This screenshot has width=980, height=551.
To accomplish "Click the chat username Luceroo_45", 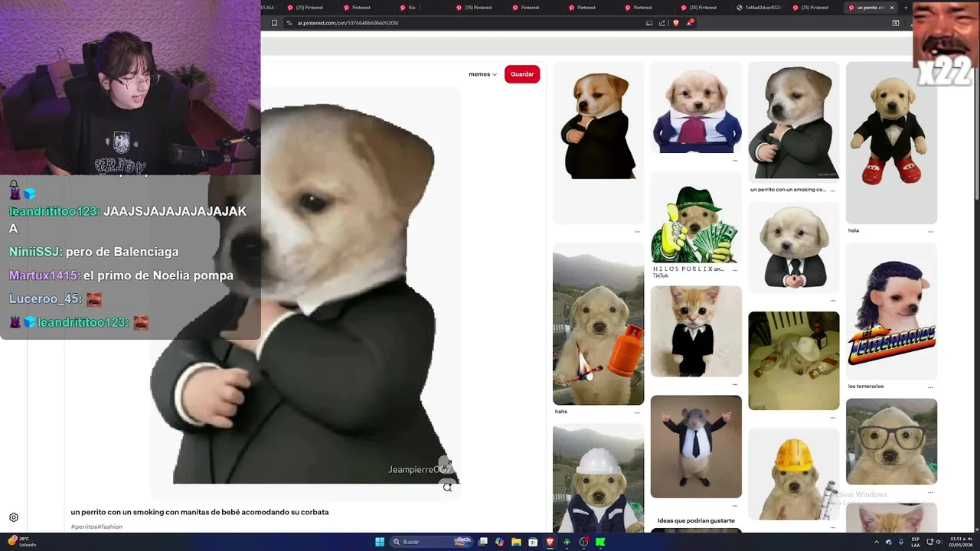I will point(45,299).
